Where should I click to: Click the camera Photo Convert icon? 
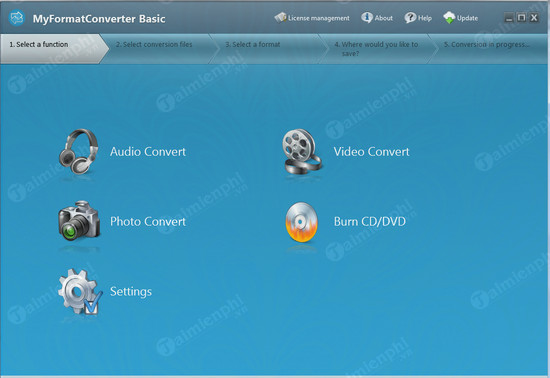[79, 221]
